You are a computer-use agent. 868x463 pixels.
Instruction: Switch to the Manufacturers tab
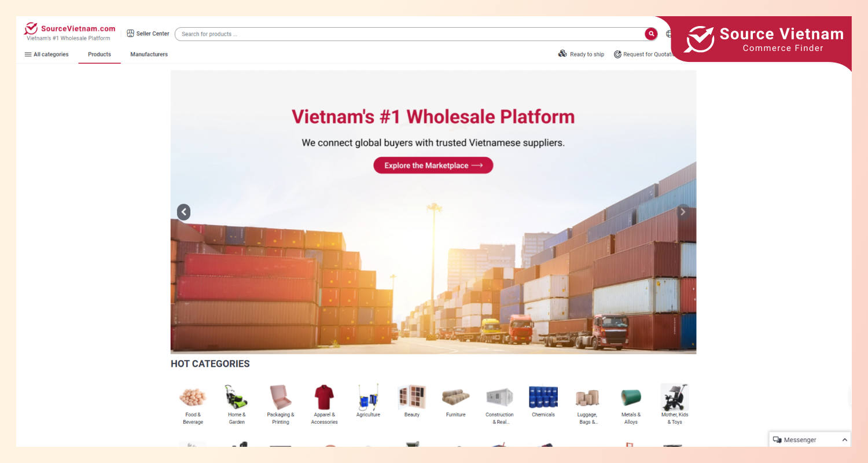coord(149,54)
